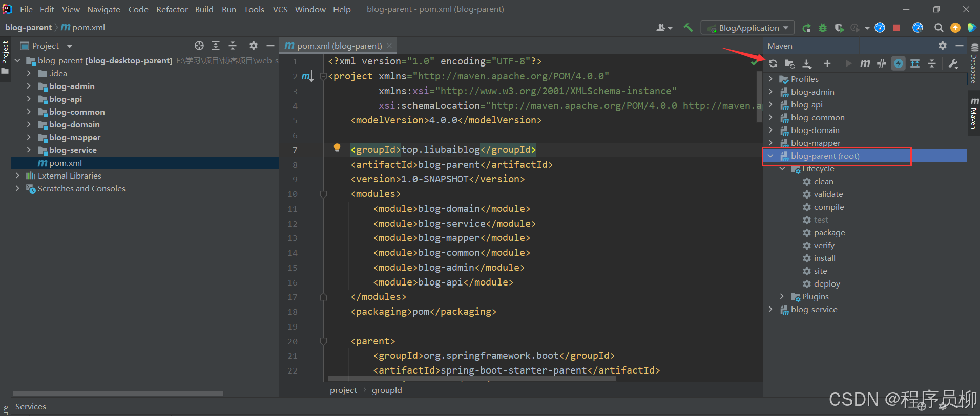Close the pom.xml (blog-parent) tab

[389, 46]
